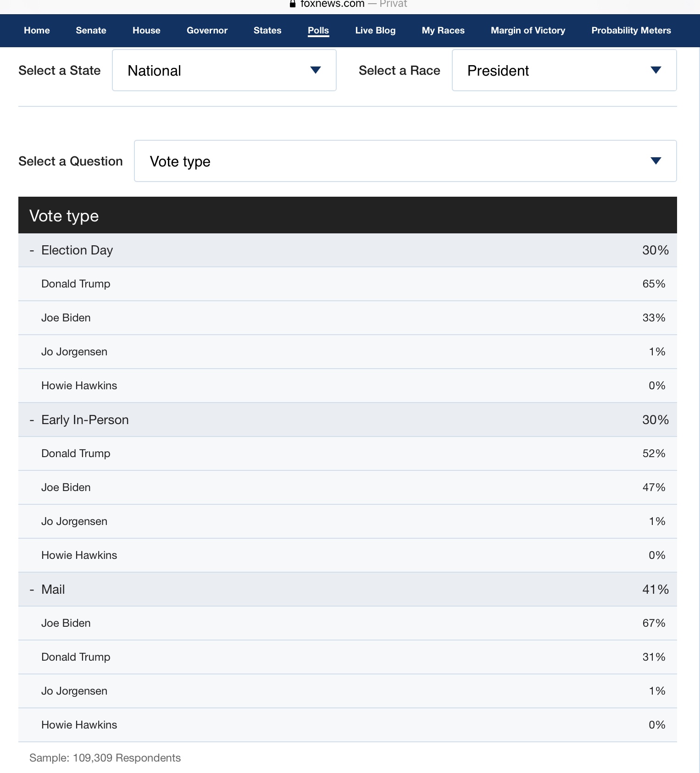Select the Polls tab
The width and height of the screenshot is (700, 773).
[x=318, y=30]
